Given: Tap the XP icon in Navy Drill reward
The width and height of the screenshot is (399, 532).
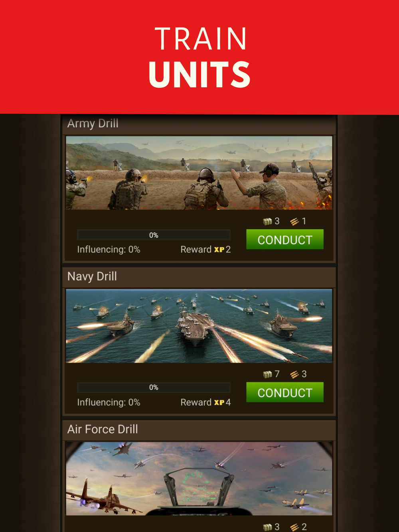Looking at the screenshot, I should [219, 402].
